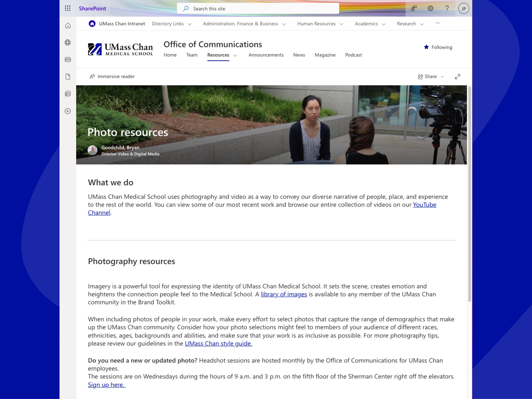Click the Sign up here link
Screen dimensions: 532x399
106,385
